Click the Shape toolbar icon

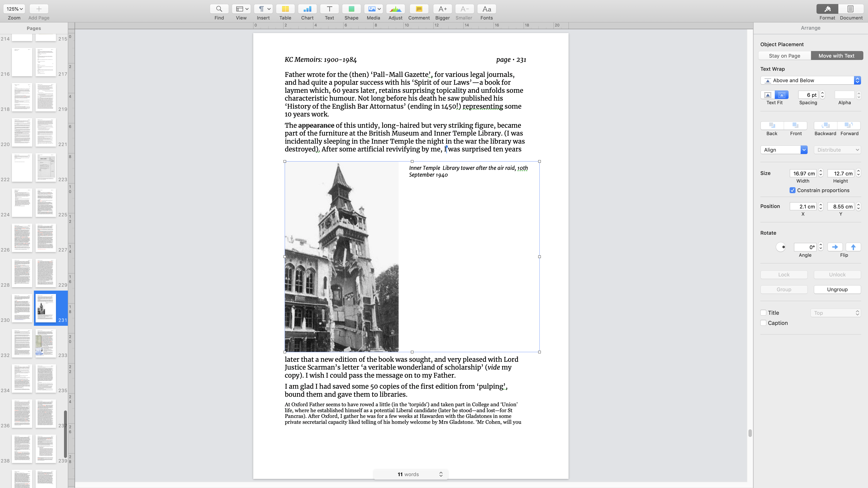click(351, 9)
